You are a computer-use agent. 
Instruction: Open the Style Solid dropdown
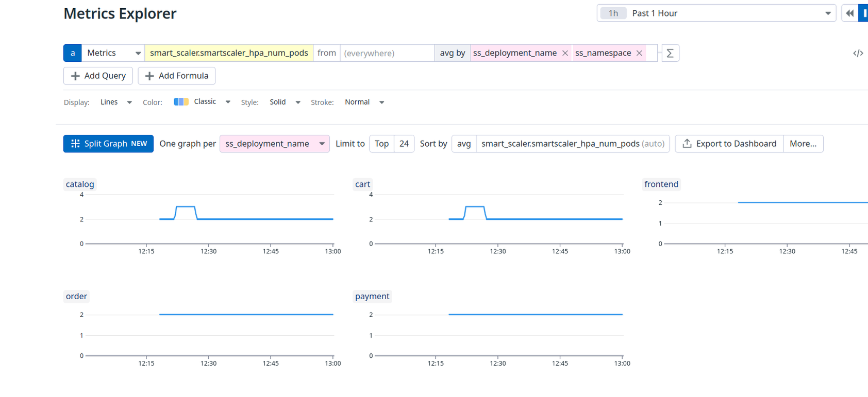tap(285, 102)
